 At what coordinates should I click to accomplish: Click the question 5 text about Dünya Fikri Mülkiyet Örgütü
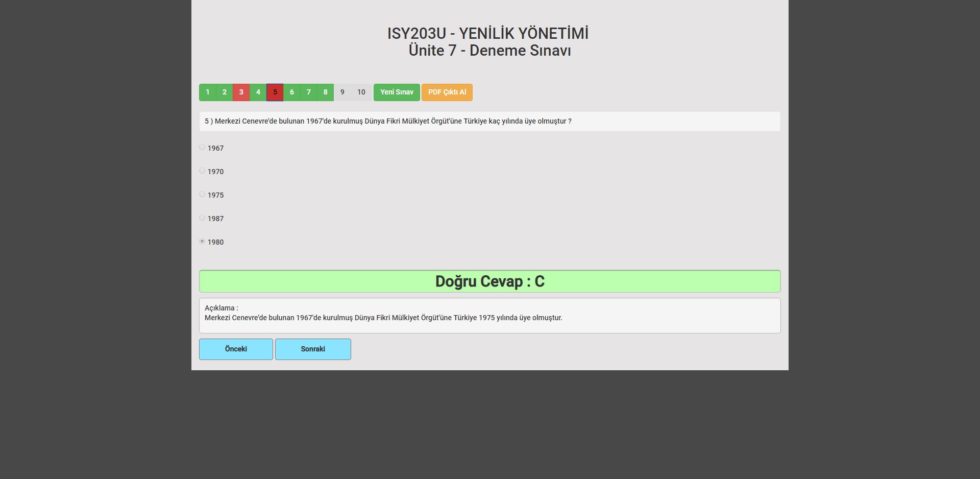pos(388,122)
